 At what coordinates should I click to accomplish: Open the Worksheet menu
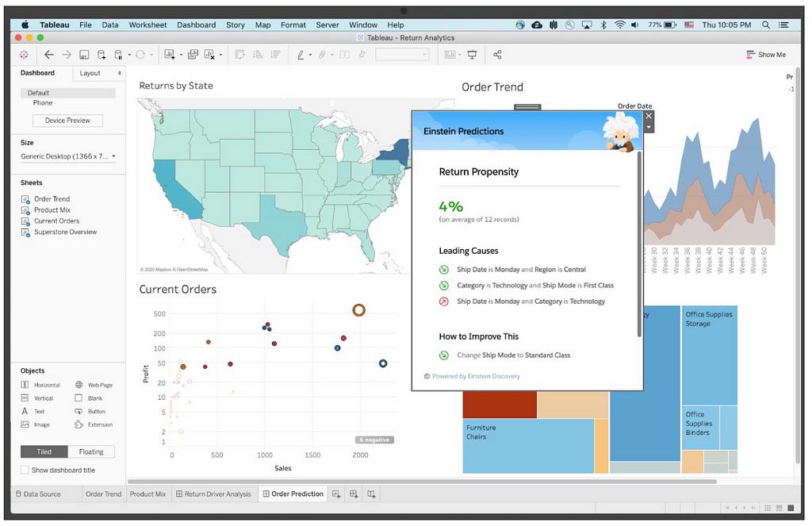147,25
